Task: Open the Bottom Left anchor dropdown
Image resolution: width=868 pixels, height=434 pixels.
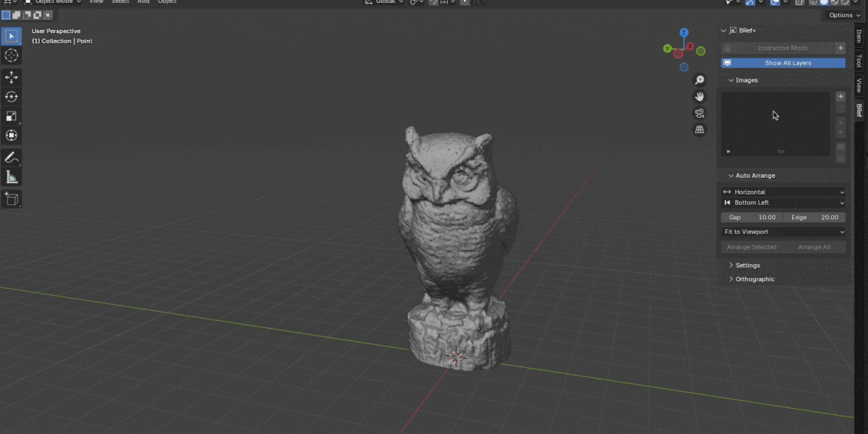Action: tap(783, 203)
